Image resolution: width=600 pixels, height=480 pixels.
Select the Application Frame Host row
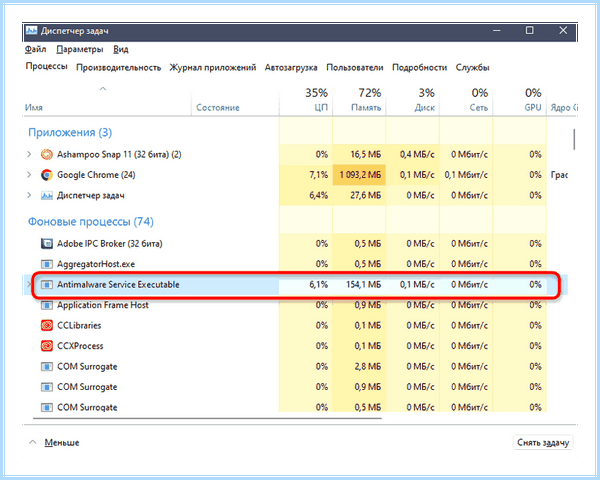click(295, 305)
